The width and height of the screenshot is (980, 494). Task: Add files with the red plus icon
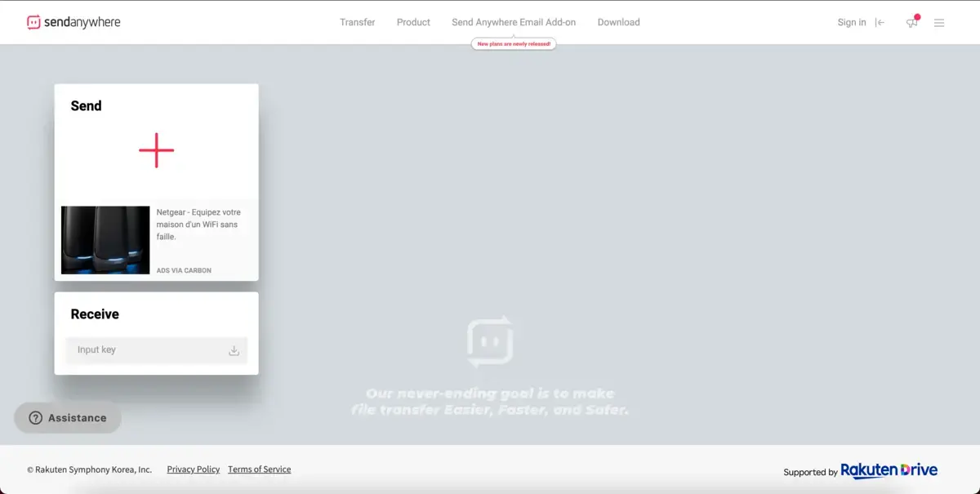[x=156, y=150]
